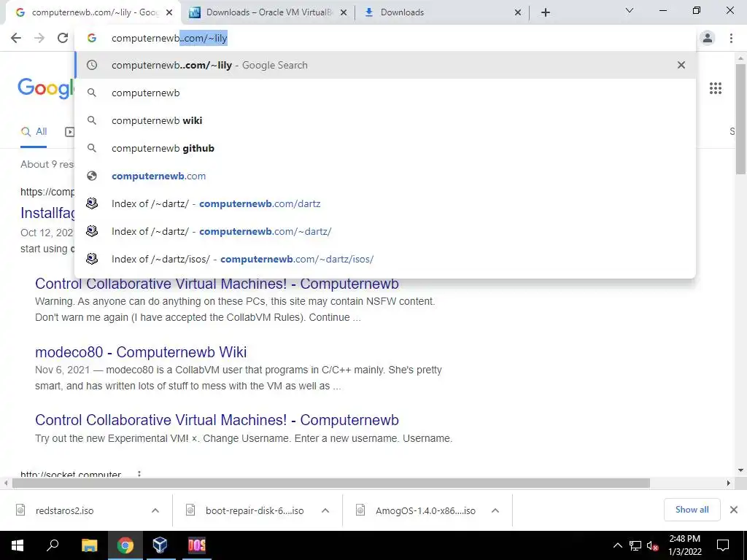Screen dimensions: 747x560
Task: Open the Videos search filter icon
Action: pos(70,132)
